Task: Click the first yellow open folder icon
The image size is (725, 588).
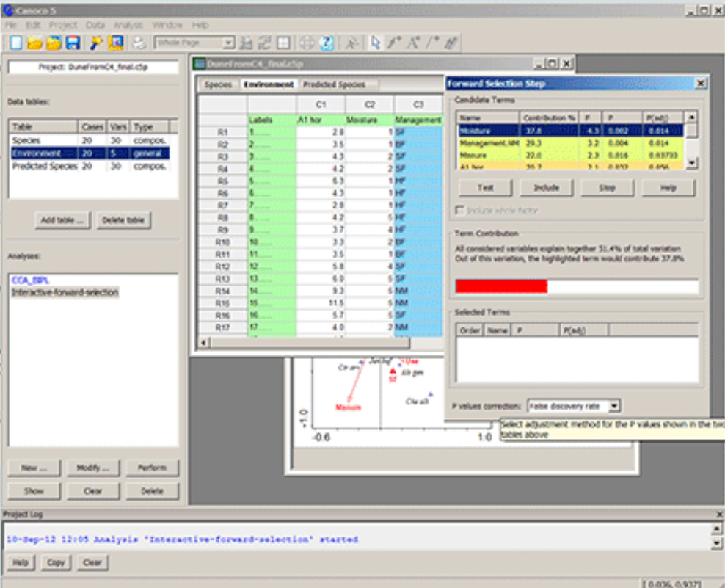Action: [x=34, y=43]
